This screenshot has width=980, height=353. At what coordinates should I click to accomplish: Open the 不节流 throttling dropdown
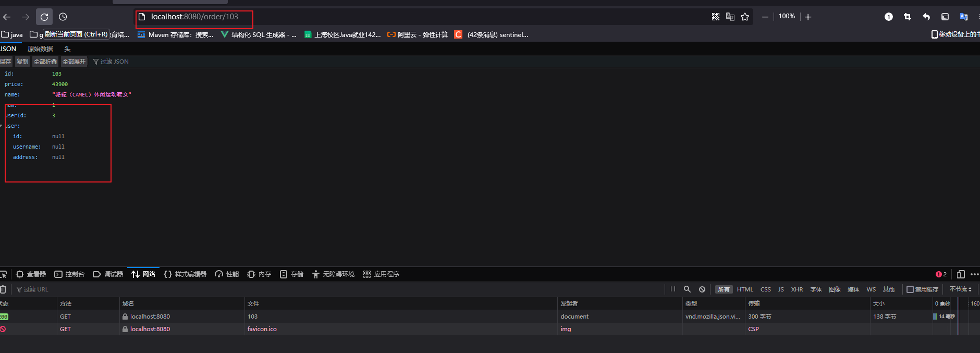click(x=960, y=289)
